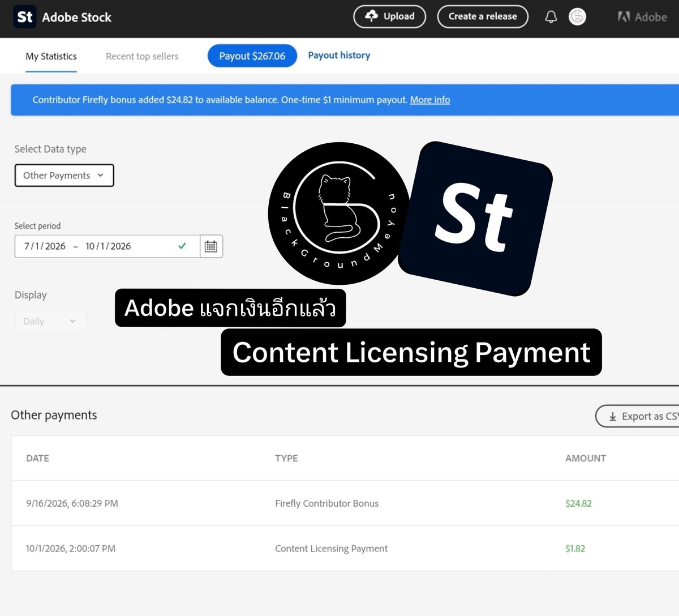Click the green checkmark in period field
679x616 pixels.
tap(182, 246)
